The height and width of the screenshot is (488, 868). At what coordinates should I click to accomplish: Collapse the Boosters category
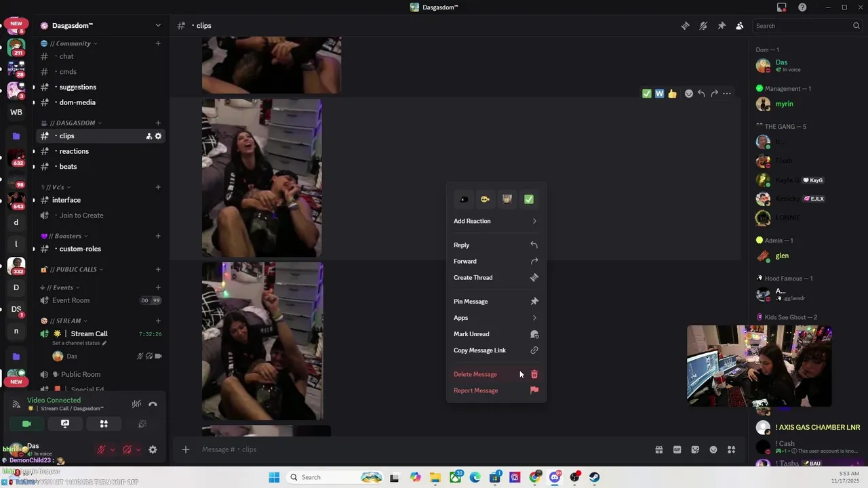click(x=65, y=236)
